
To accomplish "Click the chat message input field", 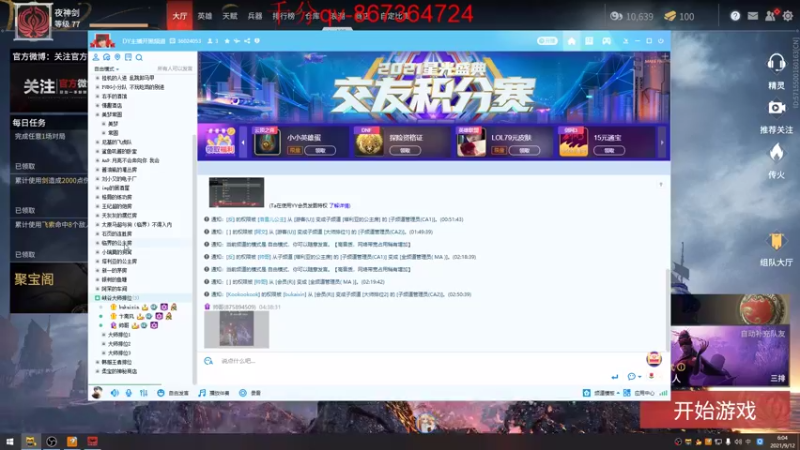I will click(x=429, y=361).
